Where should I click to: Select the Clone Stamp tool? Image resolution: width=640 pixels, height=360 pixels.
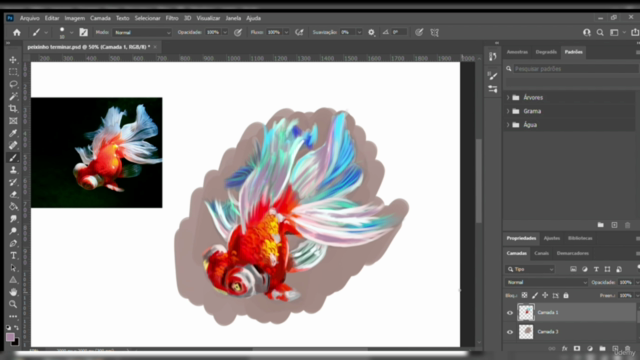[x=13, y=170]
